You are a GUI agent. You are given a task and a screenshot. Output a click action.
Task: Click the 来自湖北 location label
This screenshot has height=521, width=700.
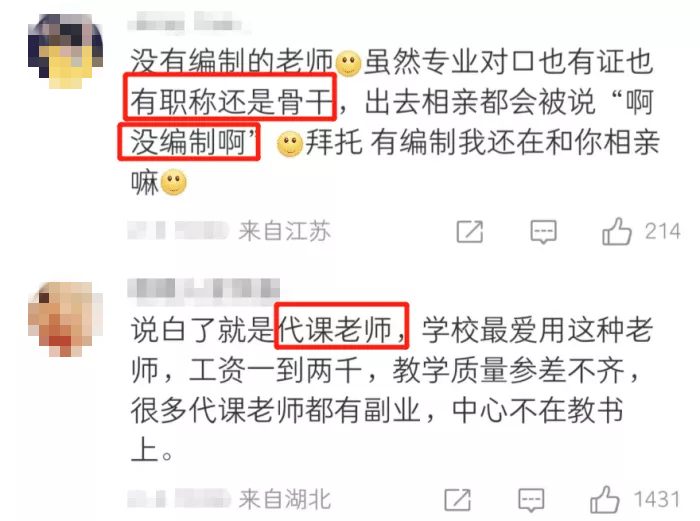[x=284, y=499]
